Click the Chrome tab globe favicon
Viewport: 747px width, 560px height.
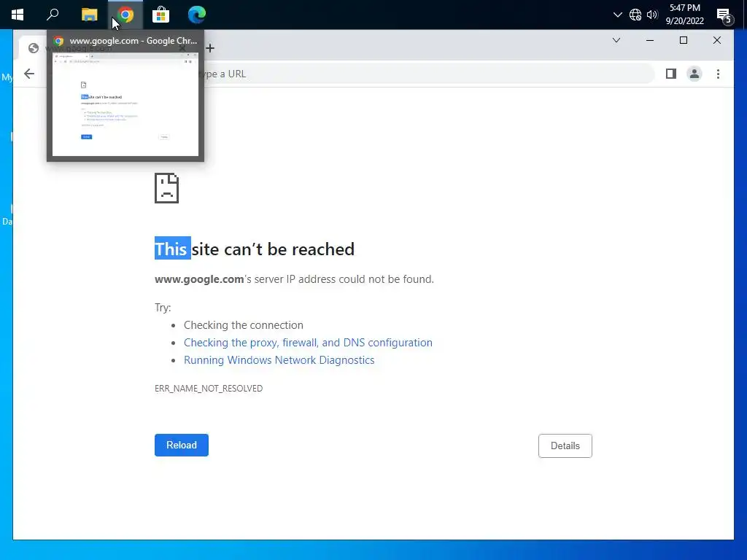[34, 48]
